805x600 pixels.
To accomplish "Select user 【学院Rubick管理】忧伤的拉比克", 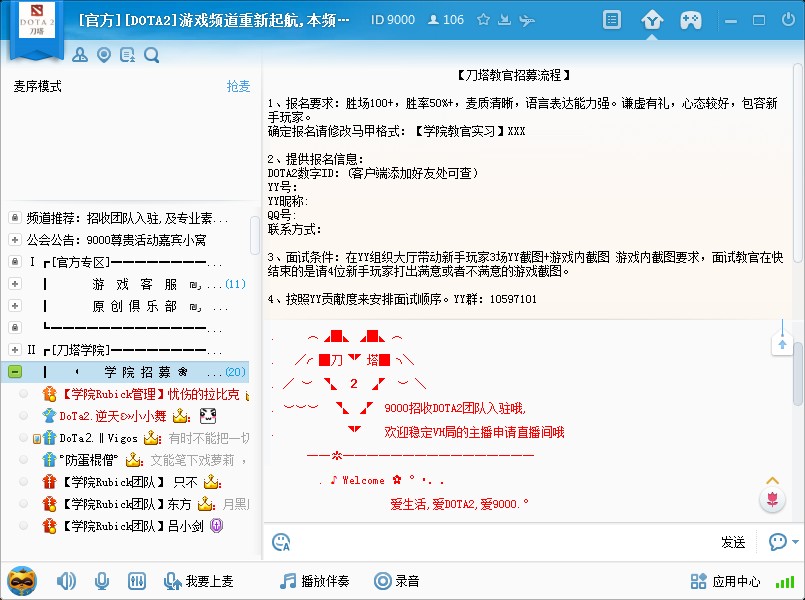I will point(126,394).
